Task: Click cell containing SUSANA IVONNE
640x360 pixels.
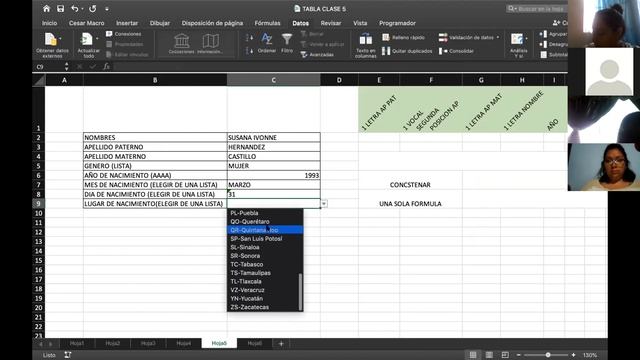Action: point(273,138)
